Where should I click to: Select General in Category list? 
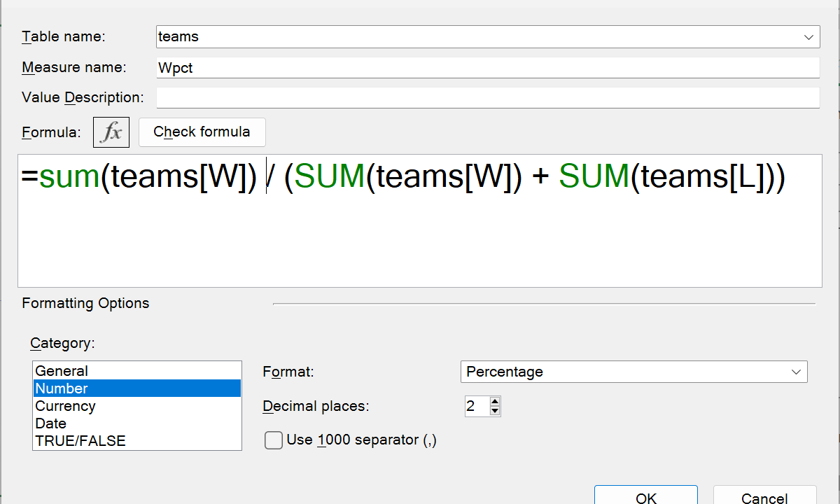point(62,371)
